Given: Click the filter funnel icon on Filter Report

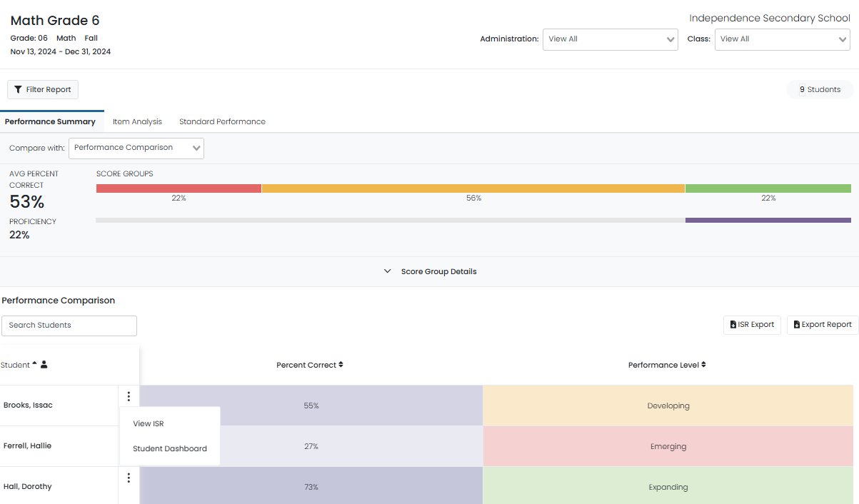Looking at the screenshot, I should 19,89.
